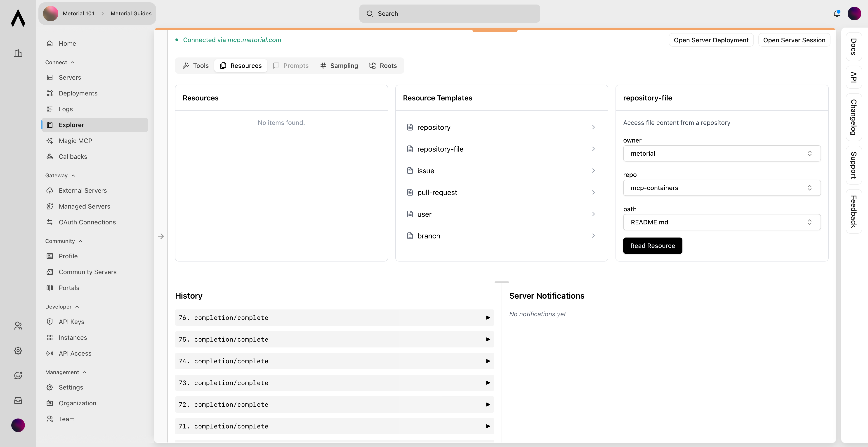Click the path stepper next to README.md
Screen dimensions: 868x447
(x=810, y=222)
